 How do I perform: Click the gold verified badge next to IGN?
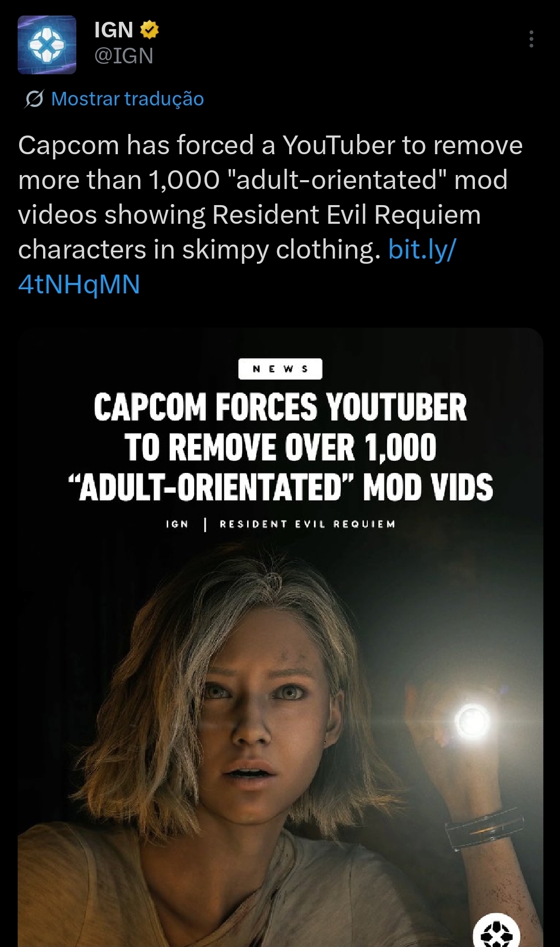(x=149, y=30)
